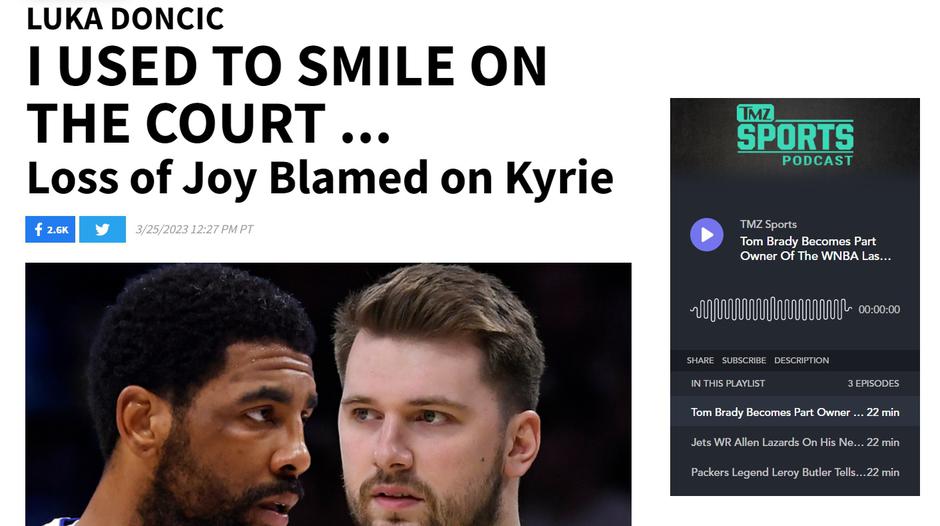Play the TMZ Sports podcast
Screen dimensions: 940x526
click(x=707, y=235)
